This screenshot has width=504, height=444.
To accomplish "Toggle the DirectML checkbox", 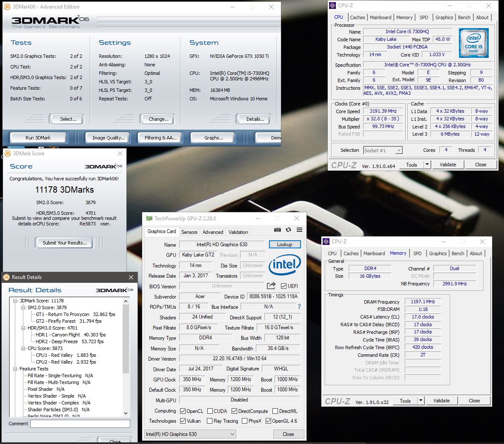I will click(x=275, y=411).
